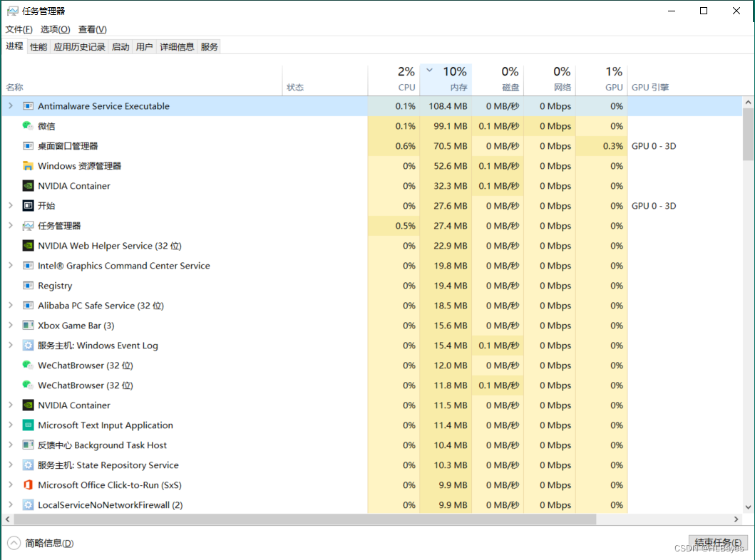Sort by the GPU usage column header
755x560 pixels.
point(602,79)
